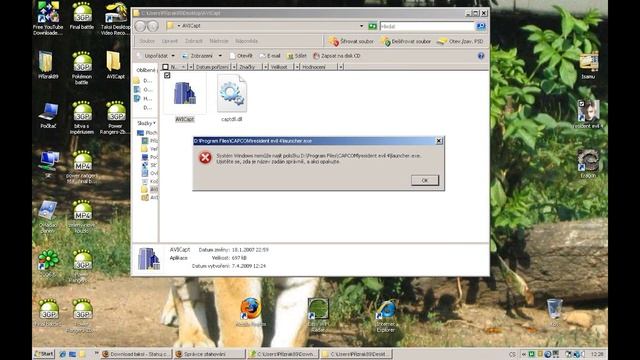Uncheck the AVICapt file checkbox
Screen dimensions: 640x360
[167, 75]
